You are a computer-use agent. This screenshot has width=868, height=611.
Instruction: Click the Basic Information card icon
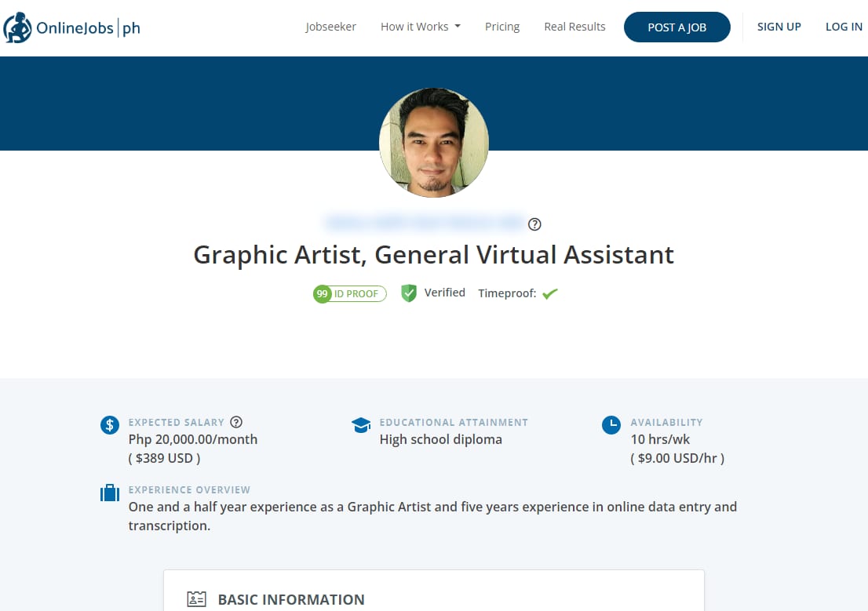point(195,598)
